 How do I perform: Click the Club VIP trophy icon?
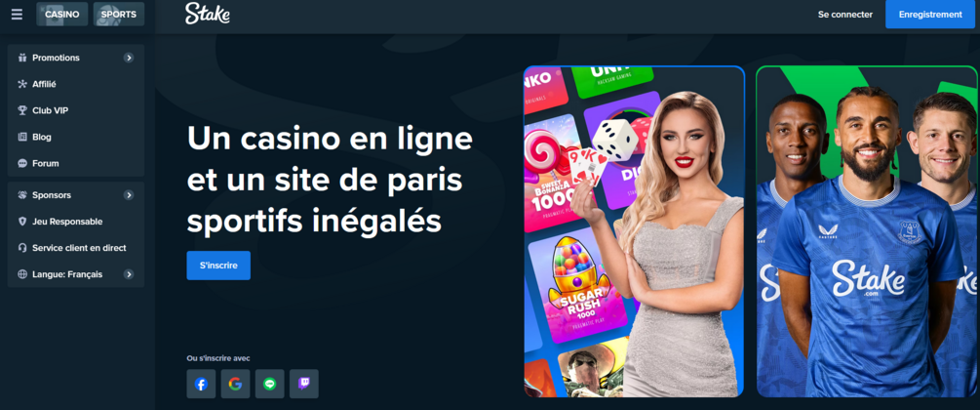point(22,110)
